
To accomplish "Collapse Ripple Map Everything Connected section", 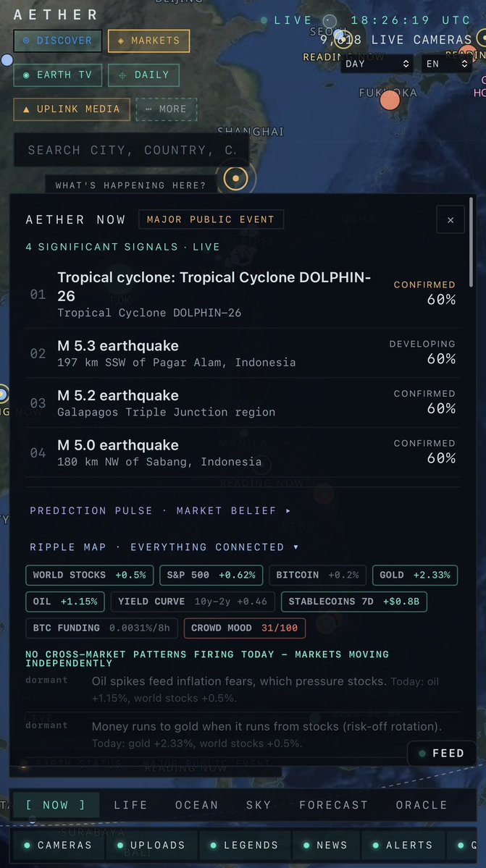I will 164,547.
